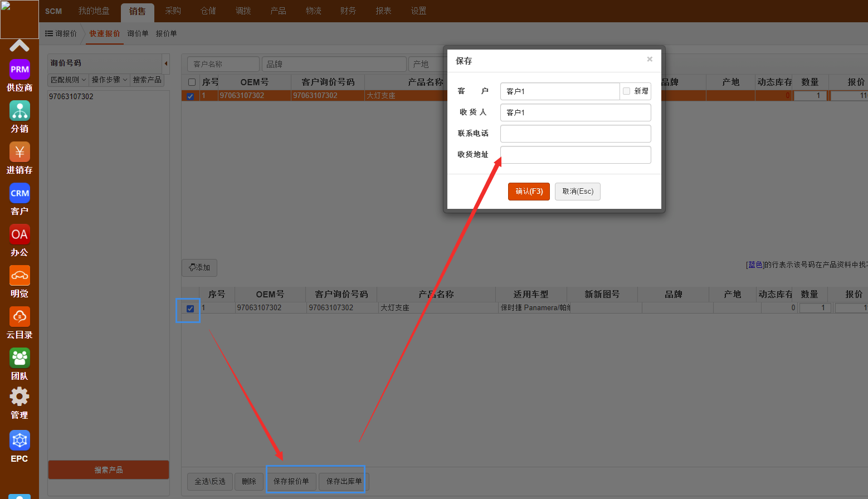
Task: Click lower table 数量 field value 1
Action: tap(815, 308)
